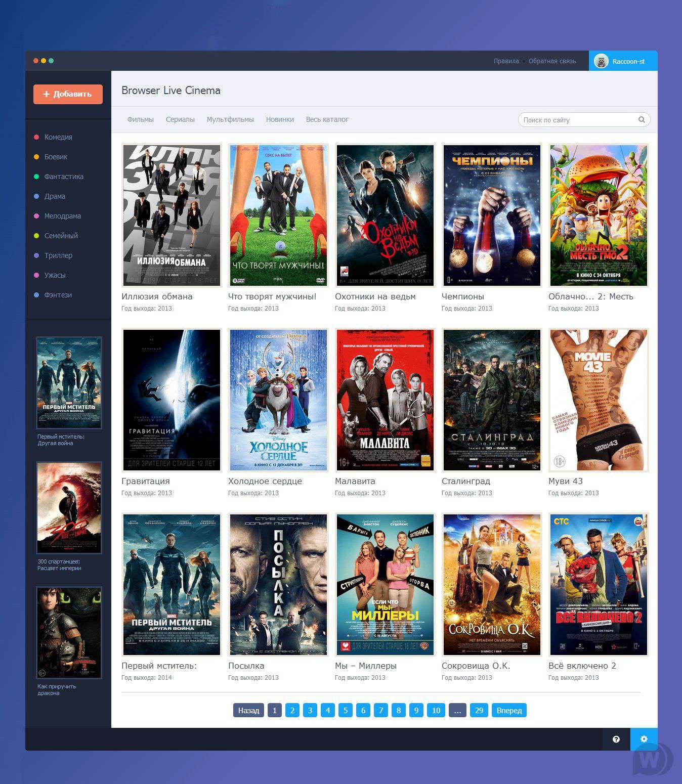This screenshot has height=784, width=682.
Task: Click the Холодное сердце title link
Action: point(265,481)
